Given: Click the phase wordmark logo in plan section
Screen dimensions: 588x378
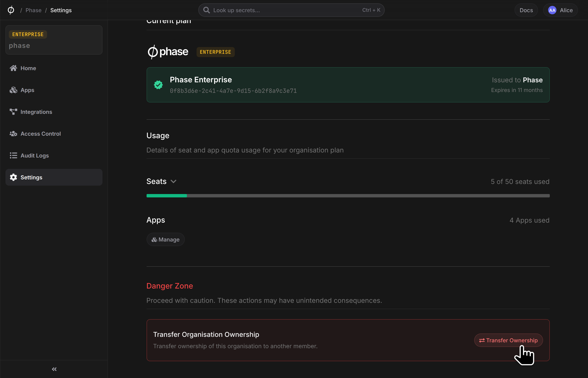Looking at the screenshot, I should (168, 52).
